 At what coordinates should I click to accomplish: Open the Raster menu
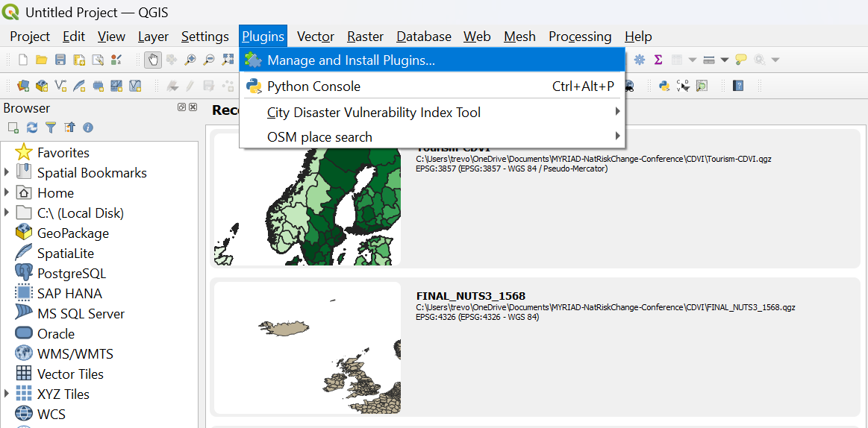(x=366, y=37)
